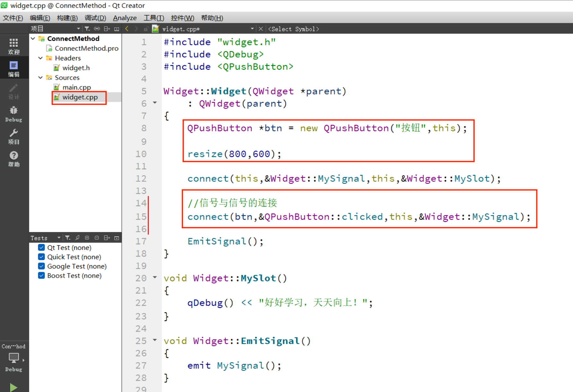This screenshot has height=392, width=573.
Task: Collapse the Headers folder
Action: [40, 58]
